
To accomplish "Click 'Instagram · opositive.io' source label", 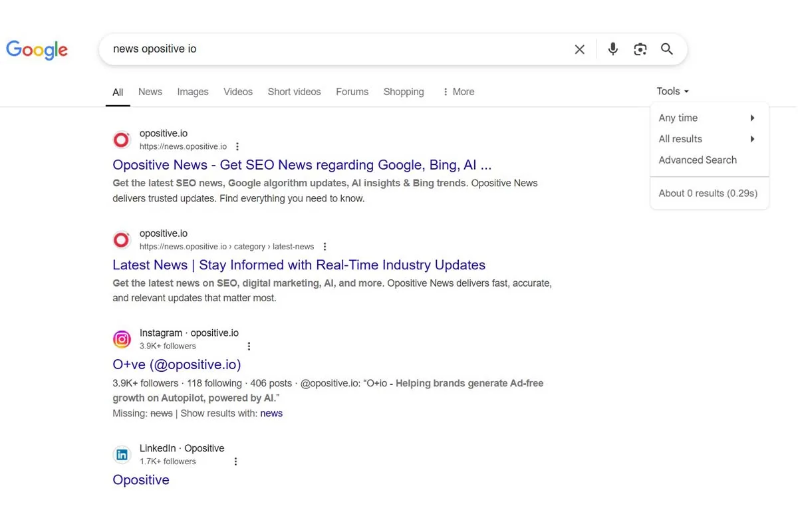I will click(x=189, y=333).
